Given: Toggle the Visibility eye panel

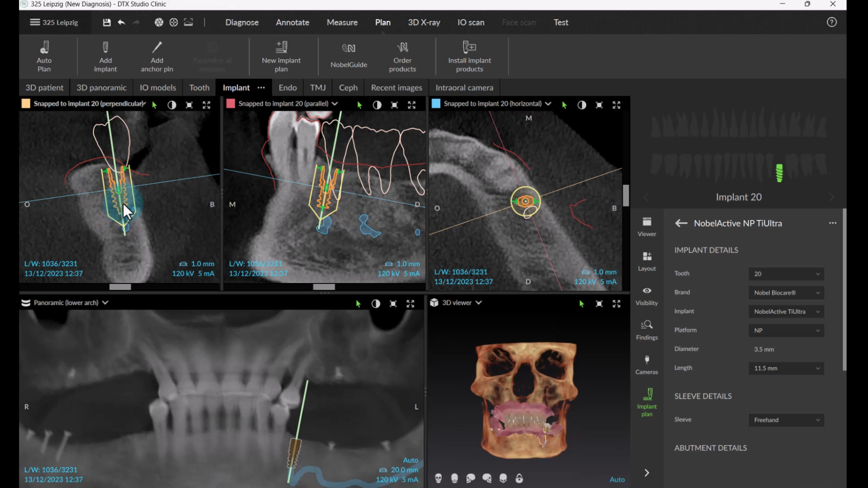Looking at the screenshot, I should point(647,295).
